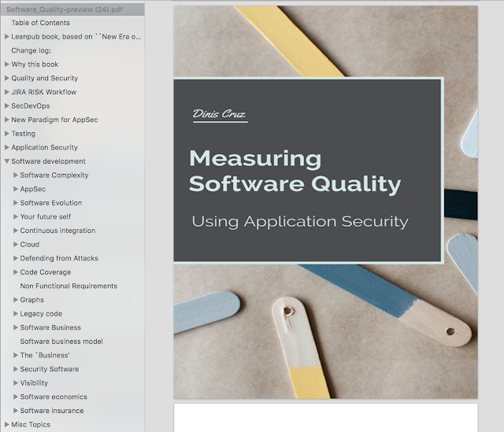Expand the Leanpub book outline entry
The width and height of the screenshot is (504, 432).
(6, 37)
